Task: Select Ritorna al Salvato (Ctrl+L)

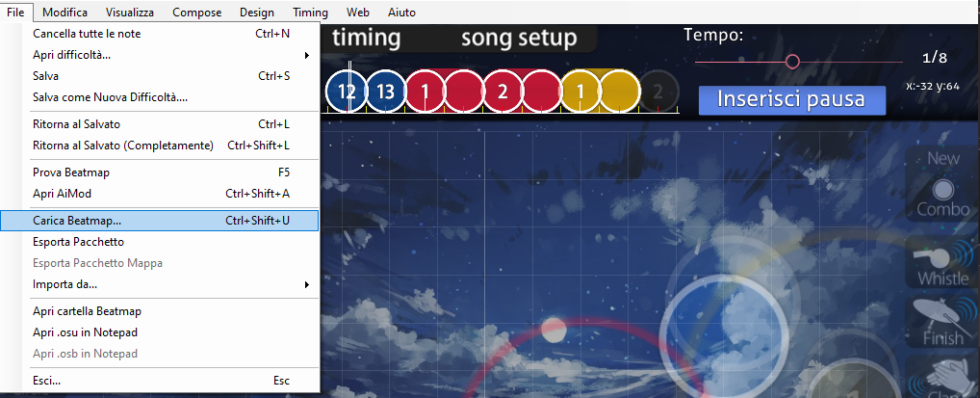Action: 160,124
